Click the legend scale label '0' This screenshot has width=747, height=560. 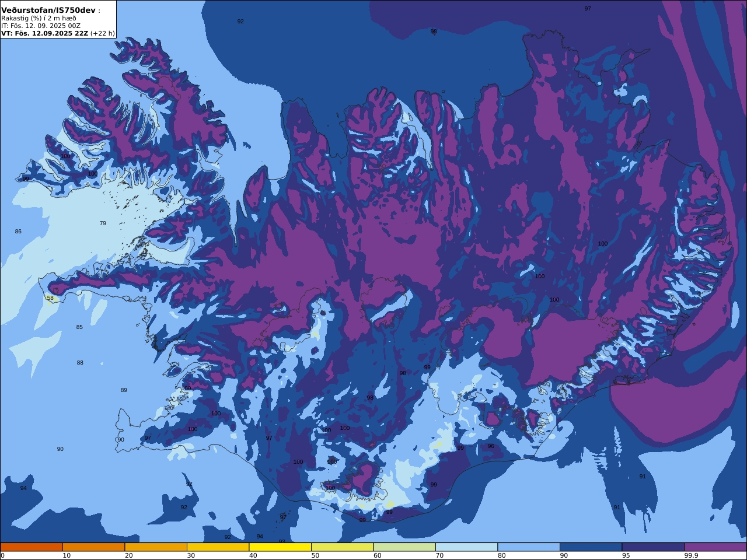tap(2, 555)
